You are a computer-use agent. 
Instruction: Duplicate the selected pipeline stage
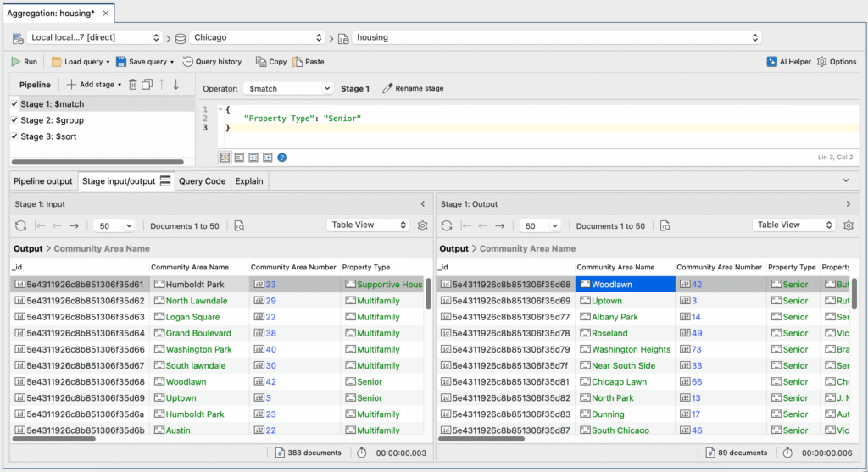coord(147,85)
